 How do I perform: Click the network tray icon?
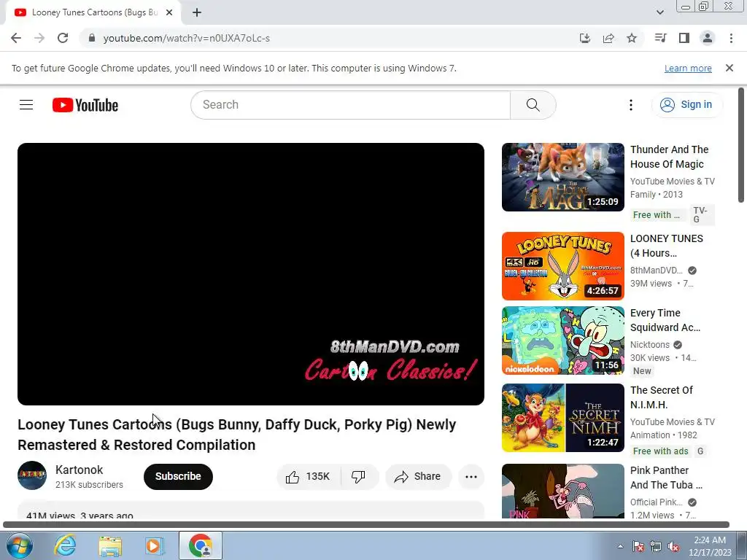pos(656,546)
